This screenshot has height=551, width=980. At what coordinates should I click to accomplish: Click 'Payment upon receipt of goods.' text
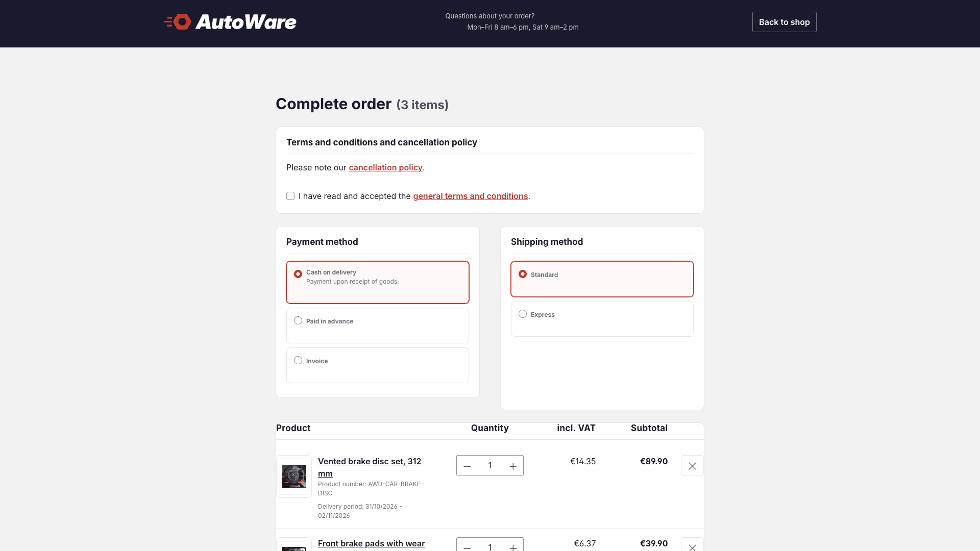coord(352,282)
